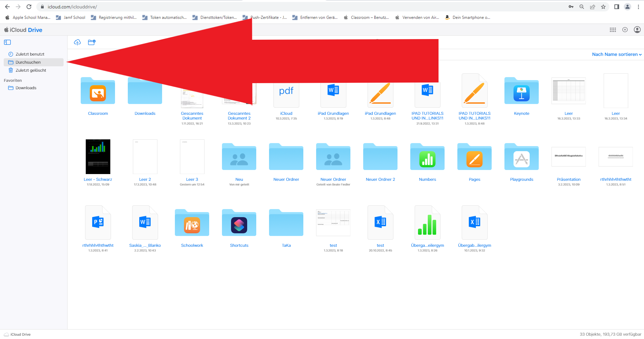Open the iCloud account profile icon

(x=637, y=30)
